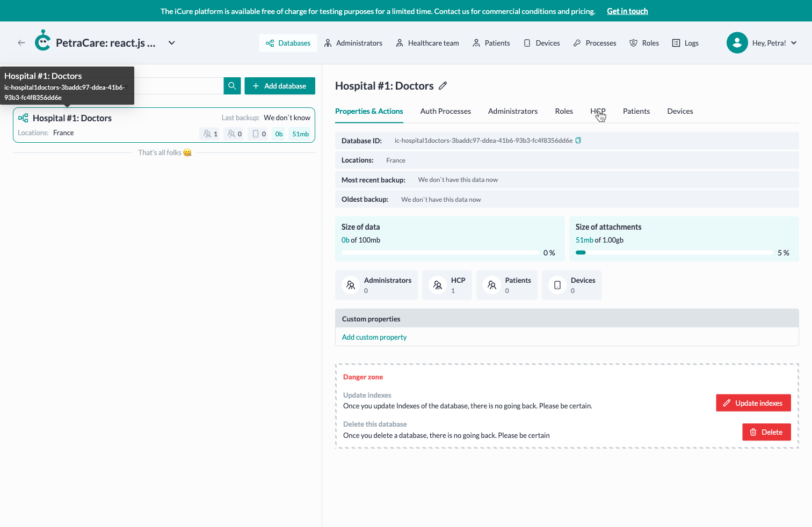The image size is (812, 527).
Task: Click the Administrators stat card
Action: (x=376, y=285)
